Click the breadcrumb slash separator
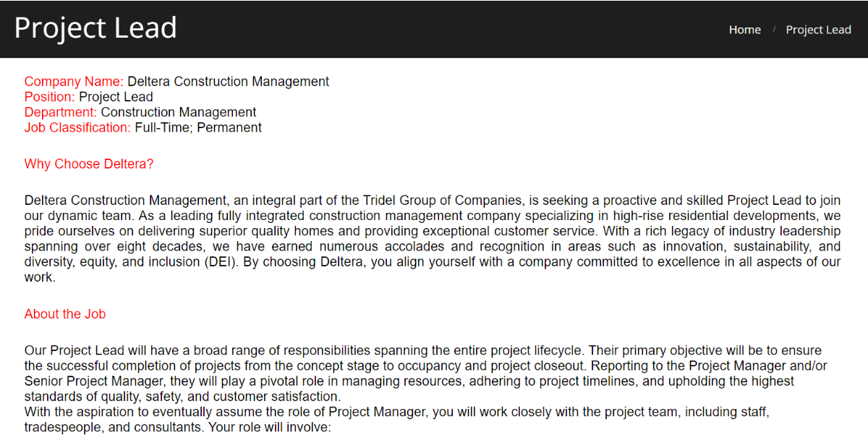 coord(773,30)
